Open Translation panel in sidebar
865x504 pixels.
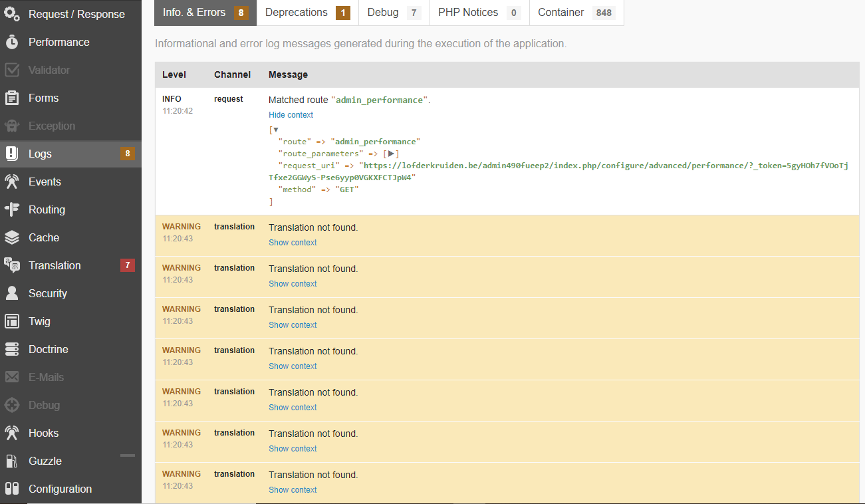pyautogui.click(x=55, y=265)
